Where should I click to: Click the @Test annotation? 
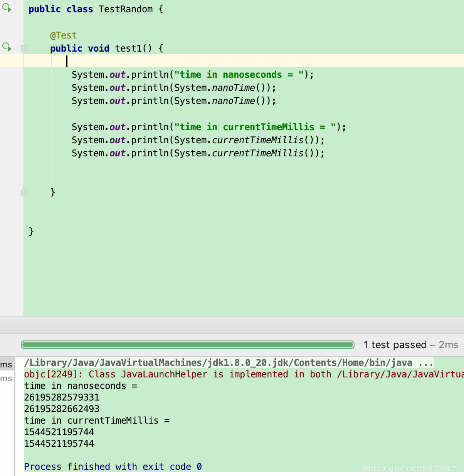pos(63,35)
